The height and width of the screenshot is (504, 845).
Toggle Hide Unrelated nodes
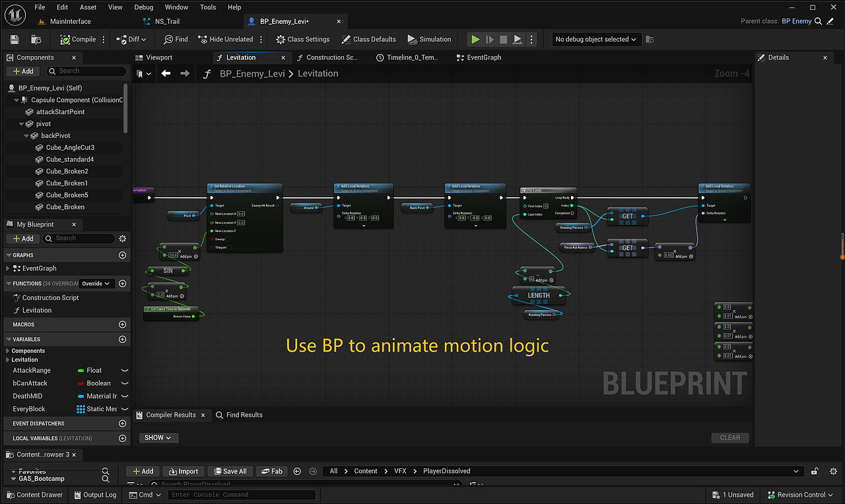225,40
